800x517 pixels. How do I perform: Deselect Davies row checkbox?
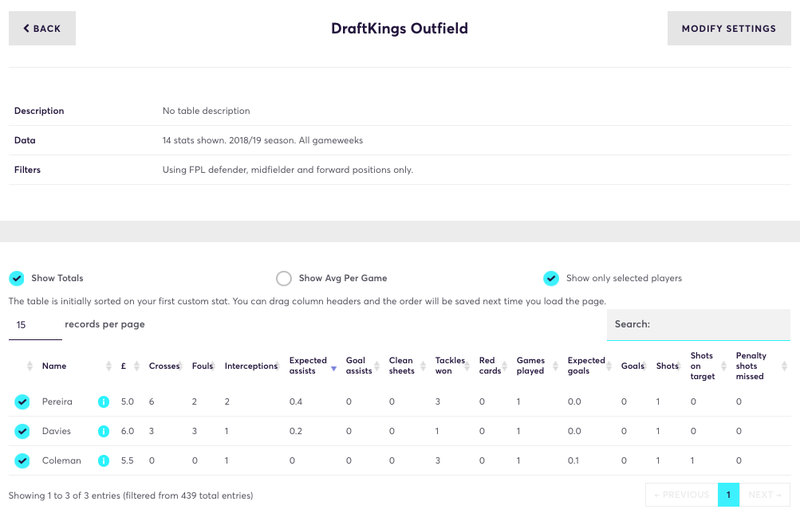pos(22,431)
